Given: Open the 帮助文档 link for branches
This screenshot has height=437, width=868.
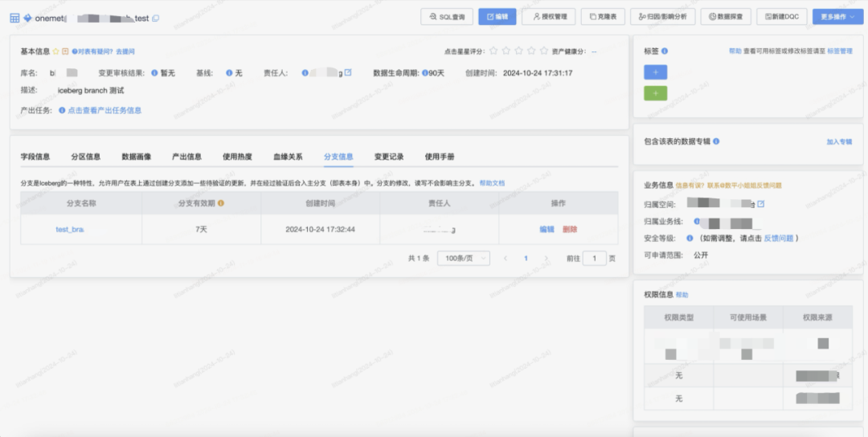Looking at the screenshot, I should (x=492, y=183).
